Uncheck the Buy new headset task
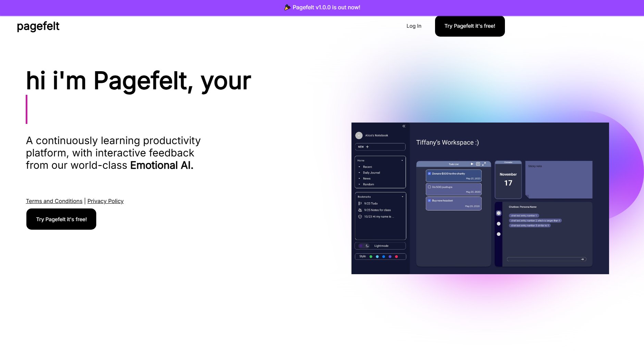 pyautogui.click(x=429, y=201)
